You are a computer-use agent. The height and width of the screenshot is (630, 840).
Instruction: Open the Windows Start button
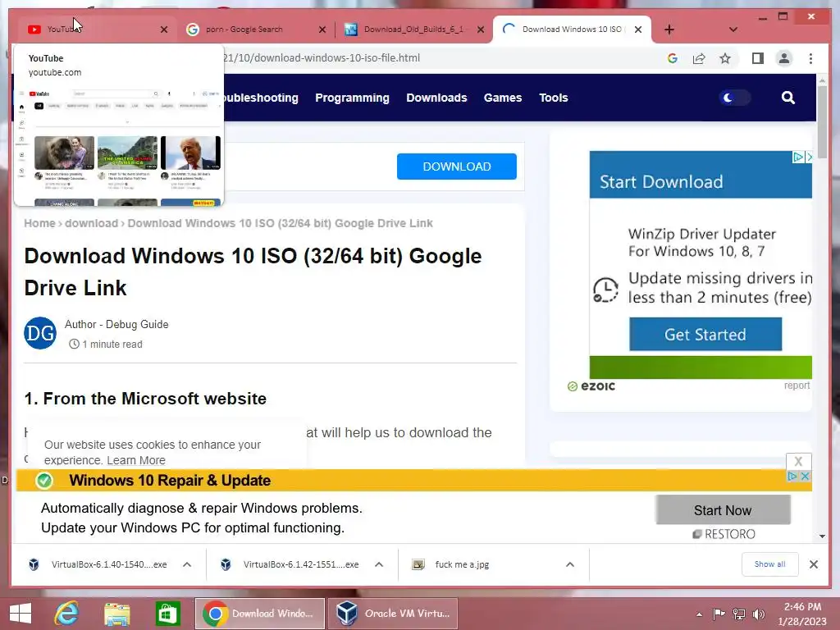coord(21,614)
